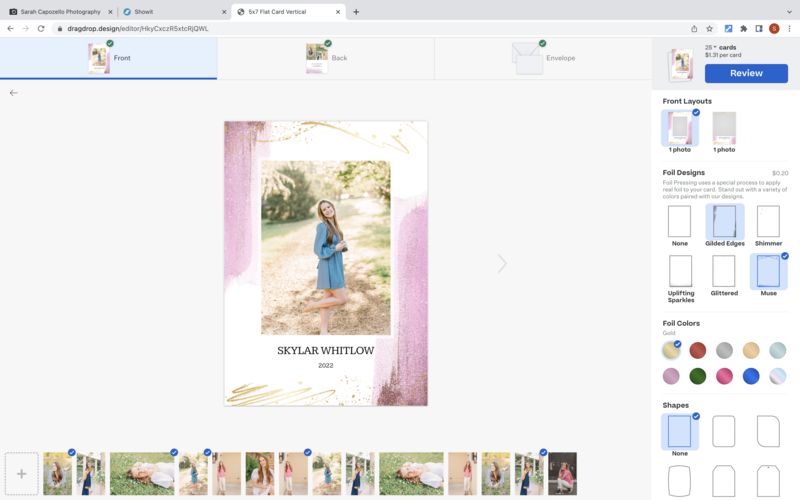
Task: Select the None shape option
Action: [x=680, y=432]
